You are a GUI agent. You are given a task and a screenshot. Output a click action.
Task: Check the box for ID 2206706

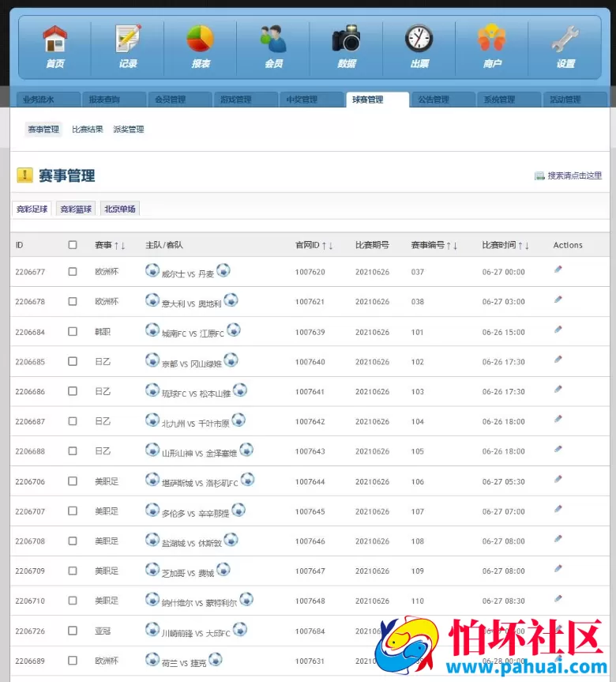(73, 481)
